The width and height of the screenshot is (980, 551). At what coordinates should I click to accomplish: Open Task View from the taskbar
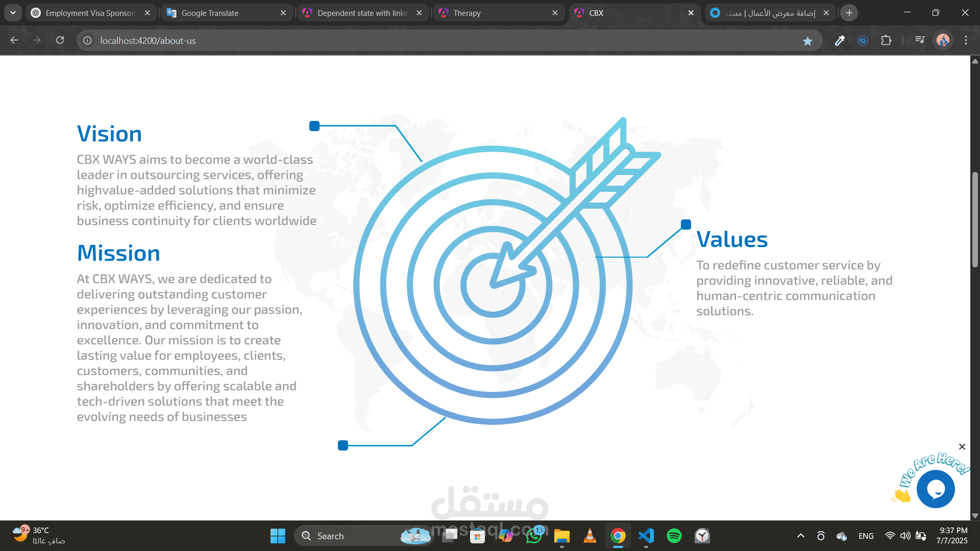450,536
